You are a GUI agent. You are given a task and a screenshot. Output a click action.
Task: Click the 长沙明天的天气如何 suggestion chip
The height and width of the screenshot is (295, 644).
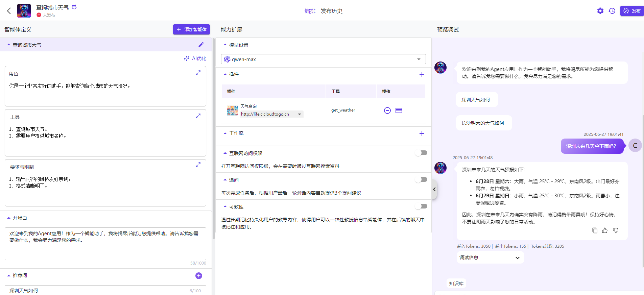(484, 123)
